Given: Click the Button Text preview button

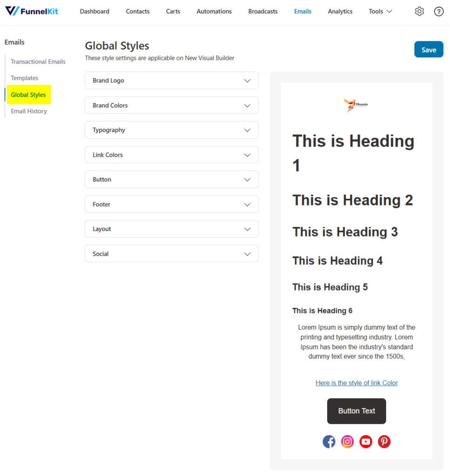Looking at the screenshot, I should 356,411.
